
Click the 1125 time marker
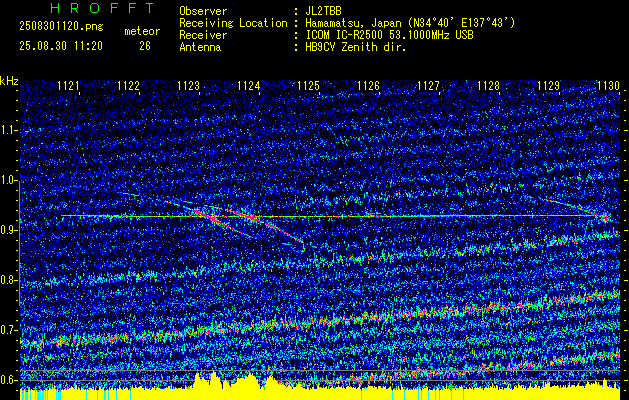(308, 86)
